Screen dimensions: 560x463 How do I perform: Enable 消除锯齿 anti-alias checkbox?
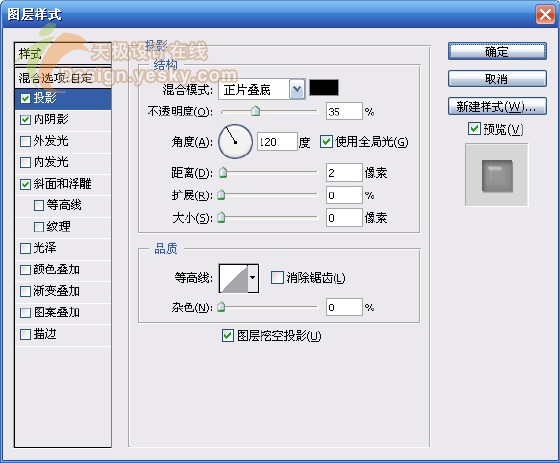coord(277,278)
